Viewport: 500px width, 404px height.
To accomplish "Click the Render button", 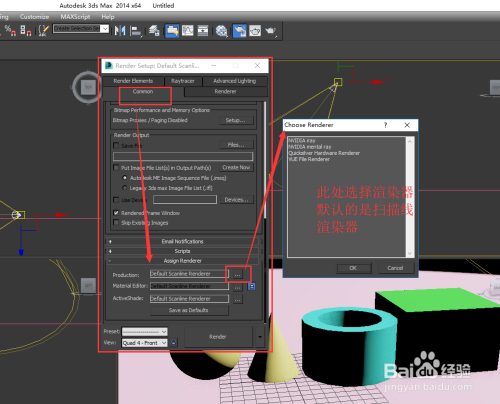I will tap(218, 337).
